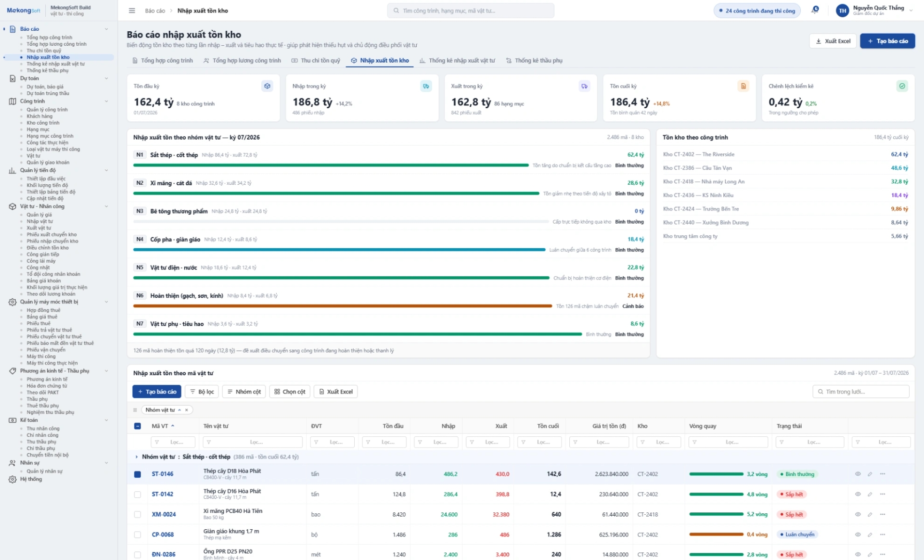Click the Dự toán spreadsheet icon in sidebar
924x560 pixels.
(13, 78)
